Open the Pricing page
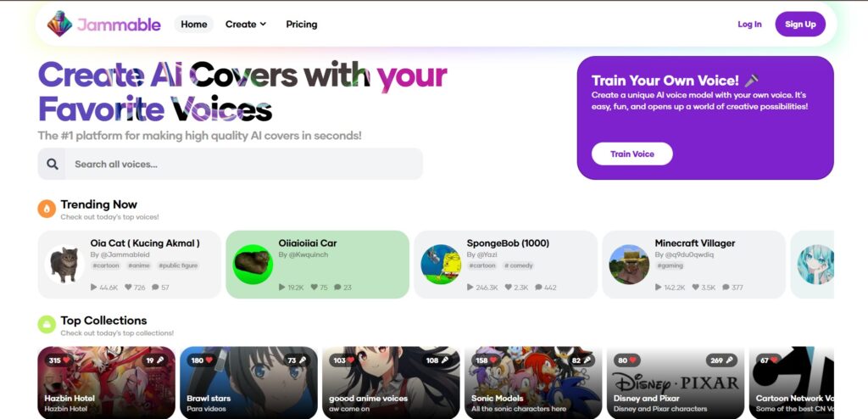The height and width of the screenshot is (419, 868). tap(302, 25)
